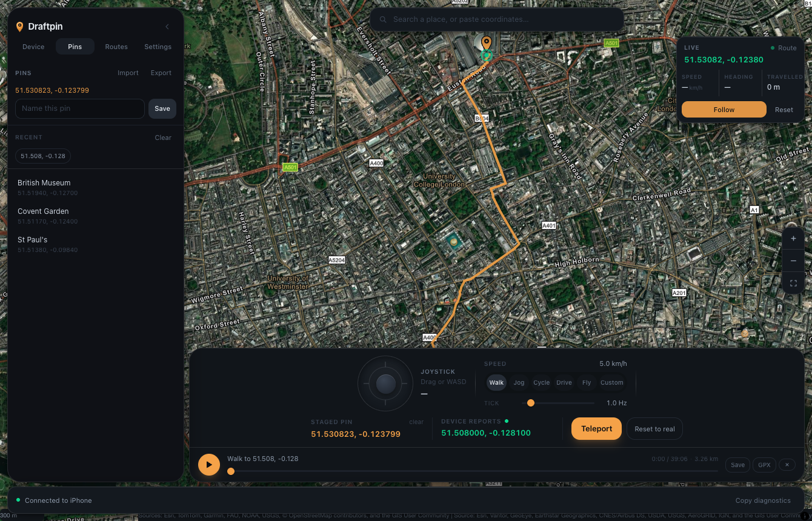Click the 5.0 km/h speed value

(x=613, y=363)
